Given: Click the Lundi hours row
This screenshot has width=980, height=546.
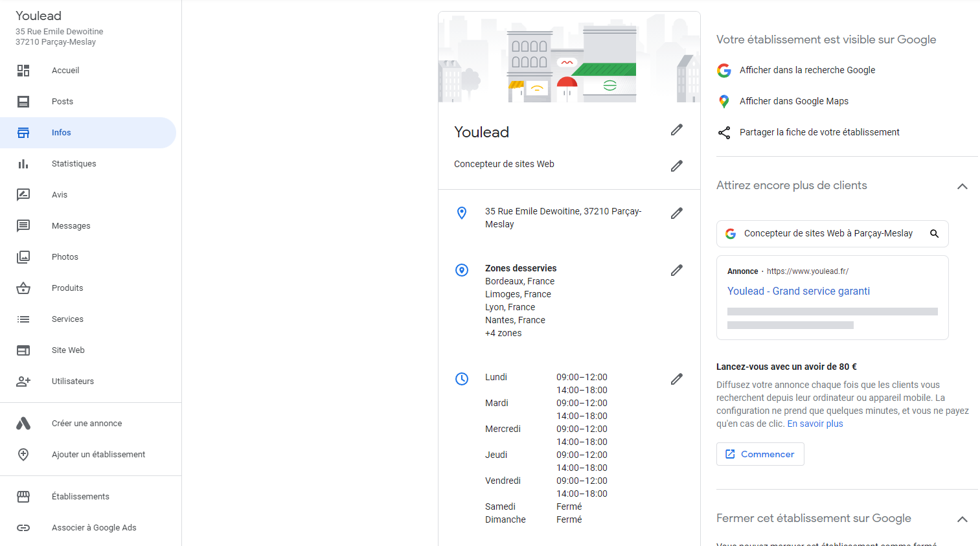Looking at the screenshot, I should (x=546, y=383).
